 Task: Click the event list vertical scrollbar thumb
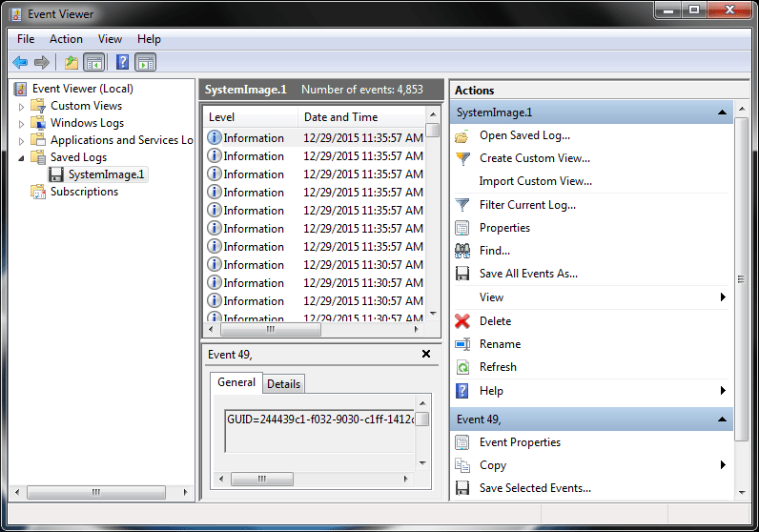click(x=433, y=131)
